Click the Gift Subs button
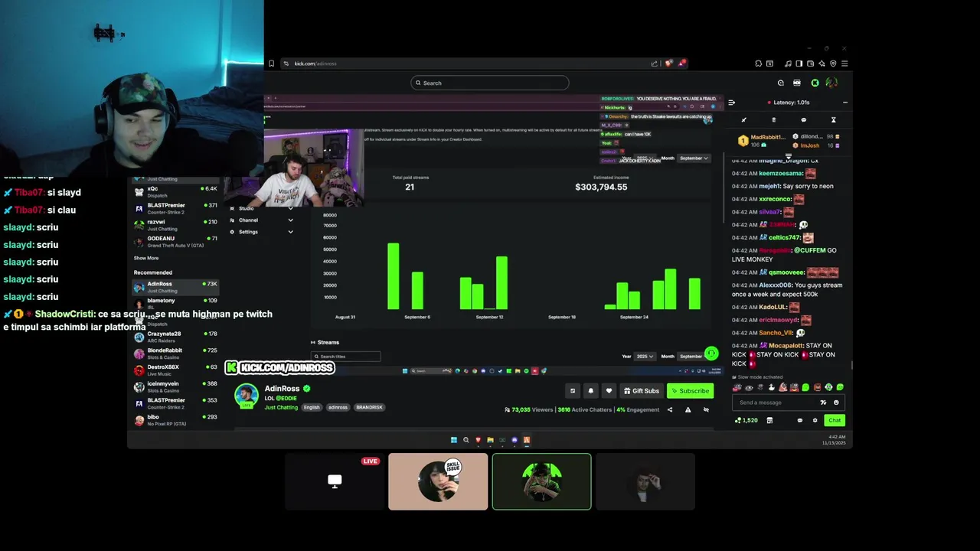 pyautogui.click(x=642, y=391)
